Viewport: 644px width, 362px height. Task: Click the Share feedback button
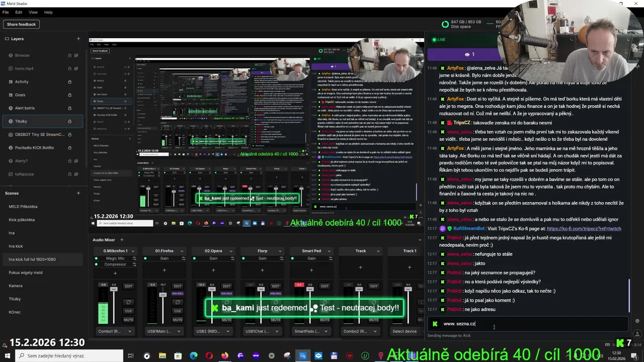tap(21, 24)
